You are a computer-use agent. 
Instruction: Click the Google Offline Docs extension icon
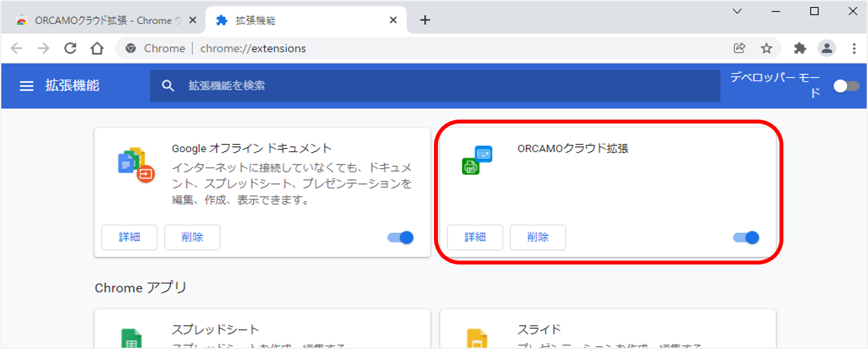coord(136,164)
